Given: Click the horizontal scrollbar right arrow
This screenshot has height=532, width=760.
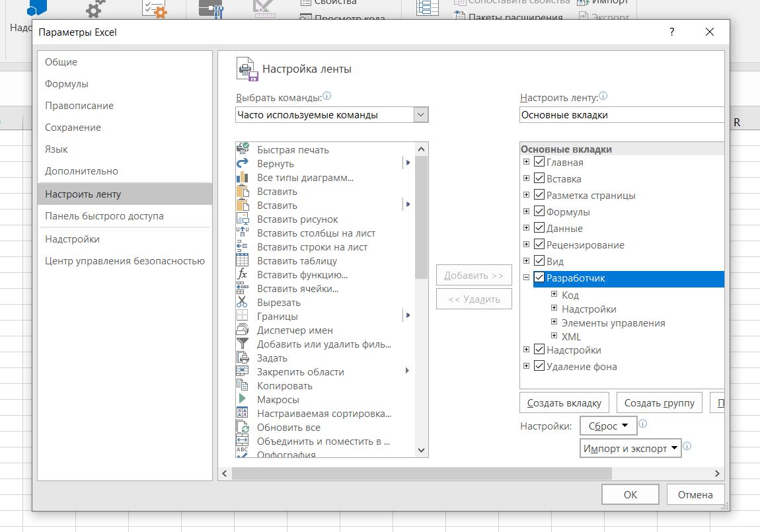Looking at the screenshot, I should [717, 473].
